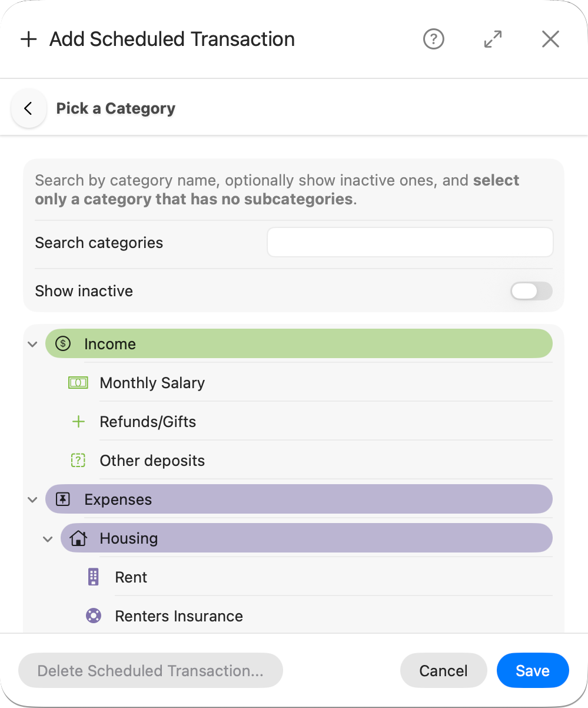Choose Monthly Salary as the category
The height and width of the screenshot is (708, 588).
(152, 382)
